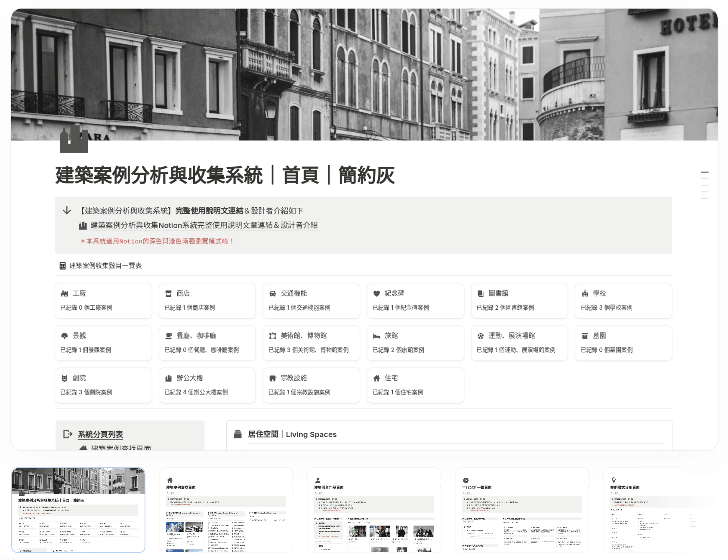Click the shop icon beside 商店
This screenshot has height=560, width=728.
[169, 294]
